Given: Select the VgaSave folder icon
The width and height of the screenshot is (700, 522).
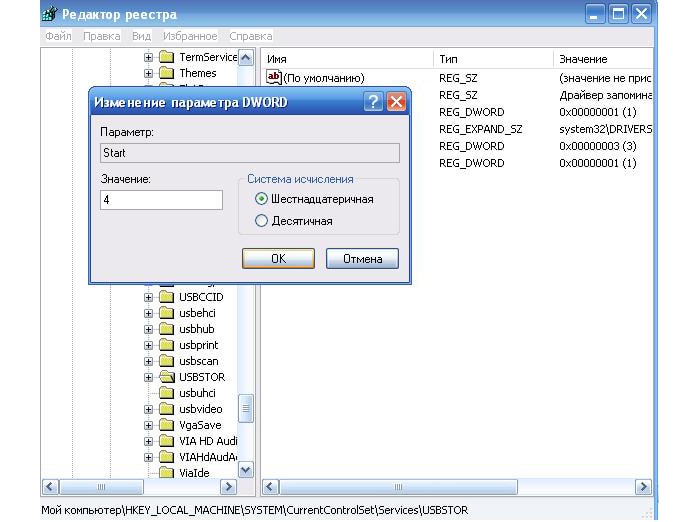Looking at the screenshot, I should 166,425.
